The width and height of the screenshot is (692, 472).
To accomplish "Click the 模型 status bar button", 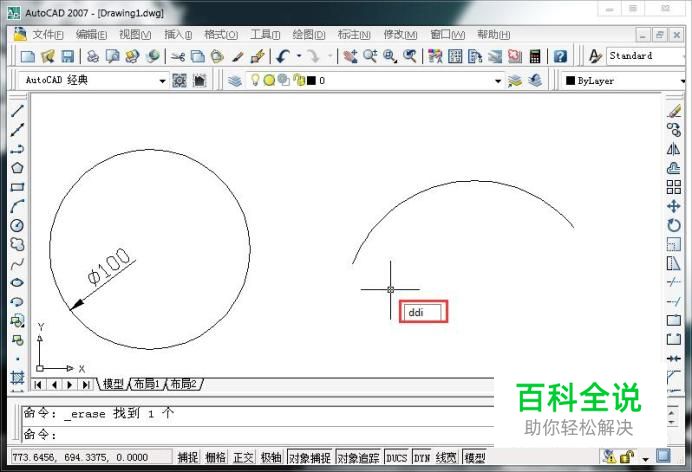I will coord(475,457).
